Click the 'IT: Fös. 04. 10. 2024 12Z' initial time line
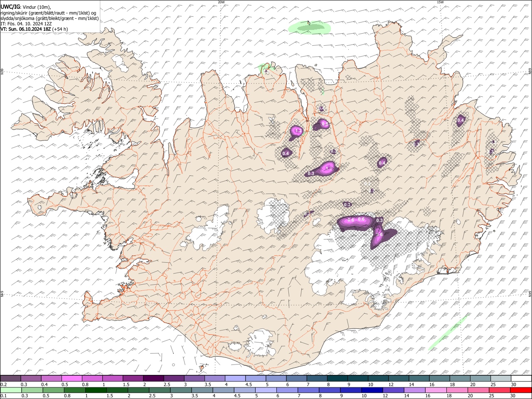This screenshot has height=399, width=532. pos(26,24)
